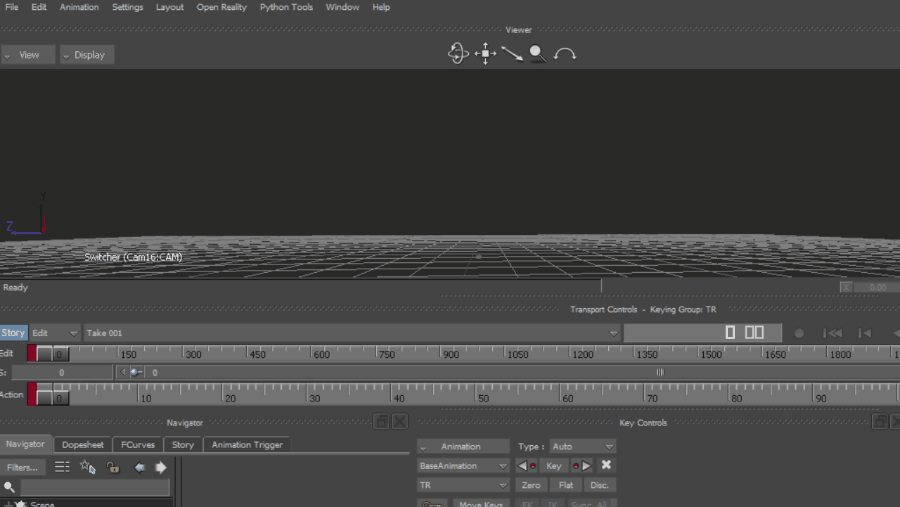Open the Window menu
The image size is (900, 507).
tap(342, 7)
